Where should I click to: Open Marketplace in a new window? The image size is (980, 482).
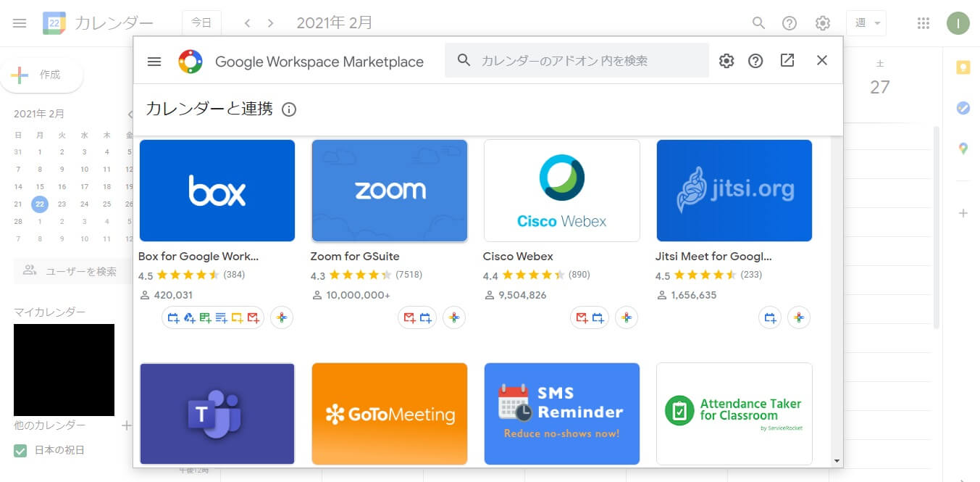[x=787, y=61]
